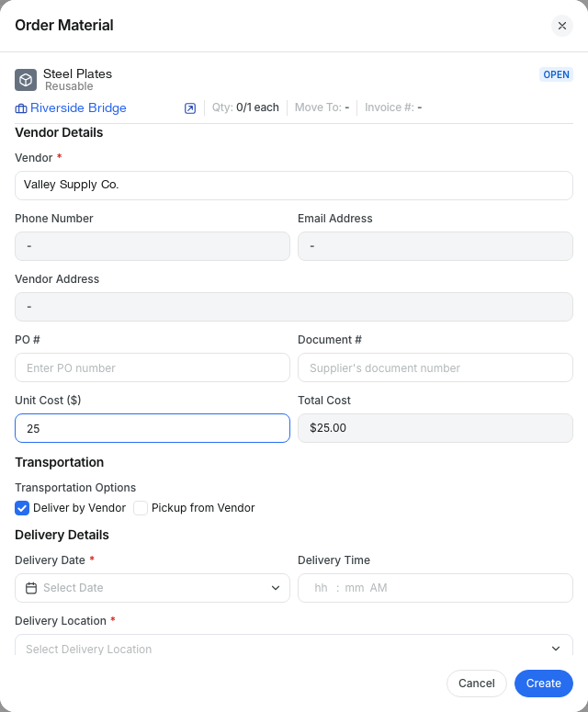Click the Create button
Viewport: 588px width, 712px height.
click(x=544, y=684)
